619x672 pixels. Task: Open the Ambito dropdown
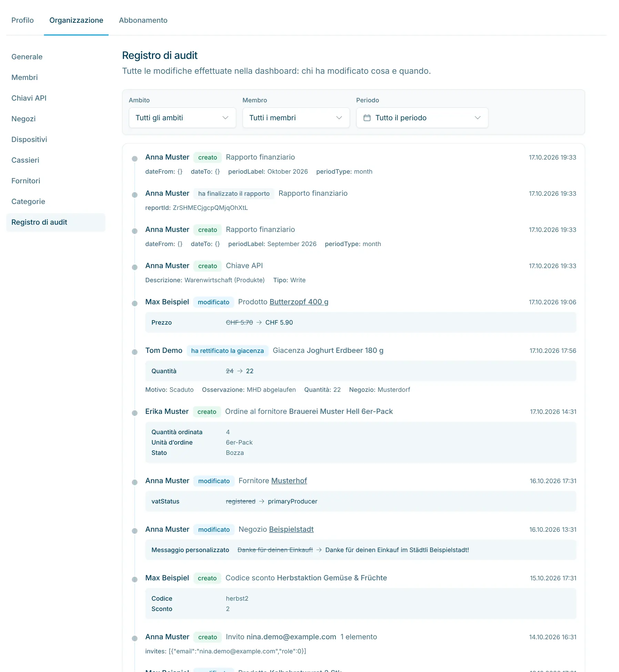pos(182,118)
